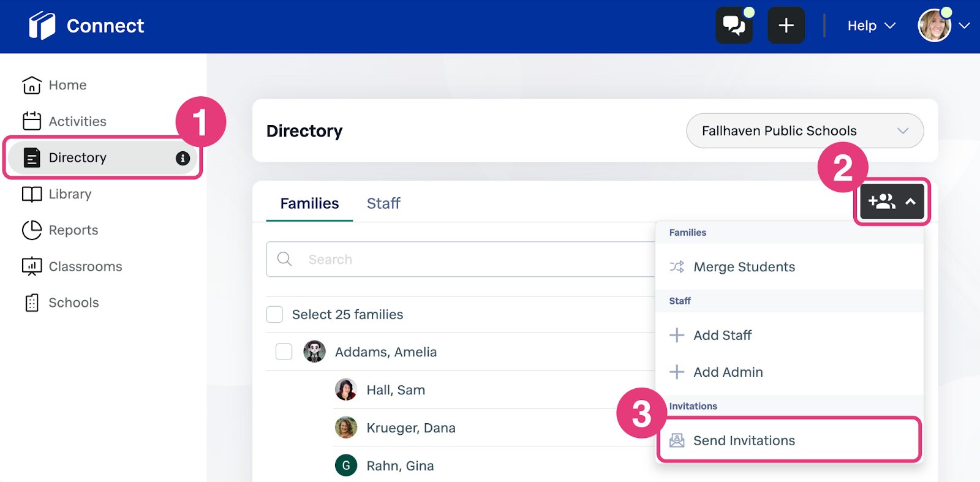Open Classrooms in sidebar
Viewport: 980px width, 482px height.
pos(85,266)
